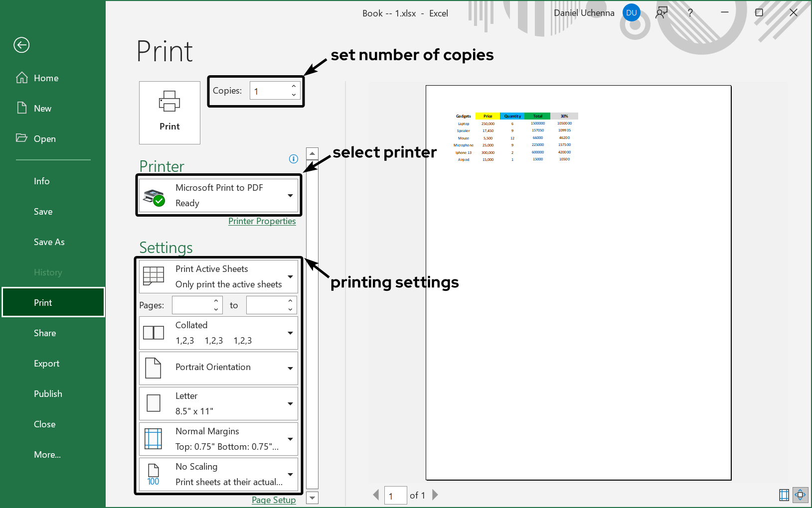This screenshot has width=812, height=508.
Task: Click the current page number field in preview
Action: [x=395, y=496]
